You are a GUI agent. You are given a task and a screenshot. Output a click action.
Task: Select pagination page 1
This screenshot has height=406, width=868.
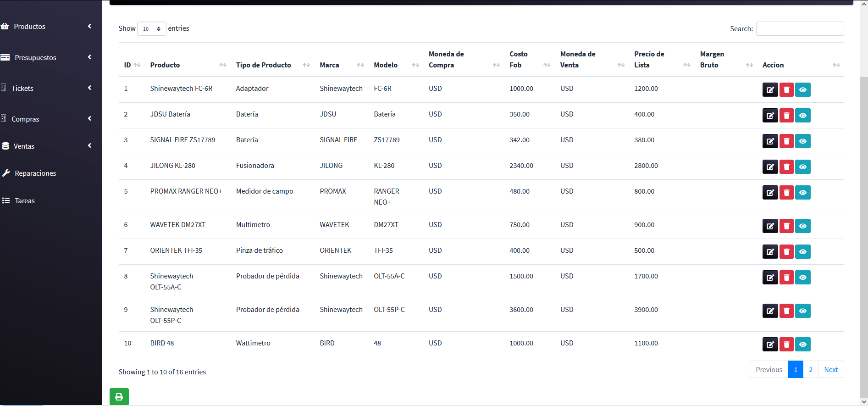coord(796,370)
